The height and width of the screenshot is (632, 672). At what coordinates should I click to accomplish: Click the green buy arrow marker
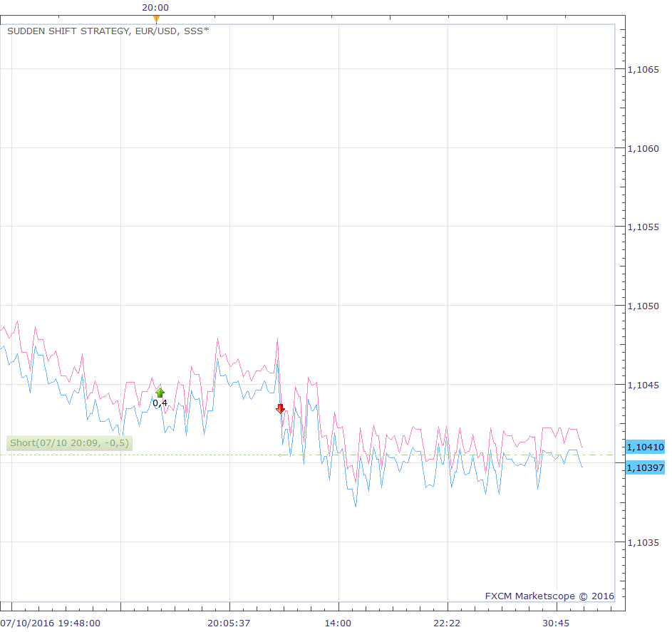pyautogui.click(x=160, y=393)
